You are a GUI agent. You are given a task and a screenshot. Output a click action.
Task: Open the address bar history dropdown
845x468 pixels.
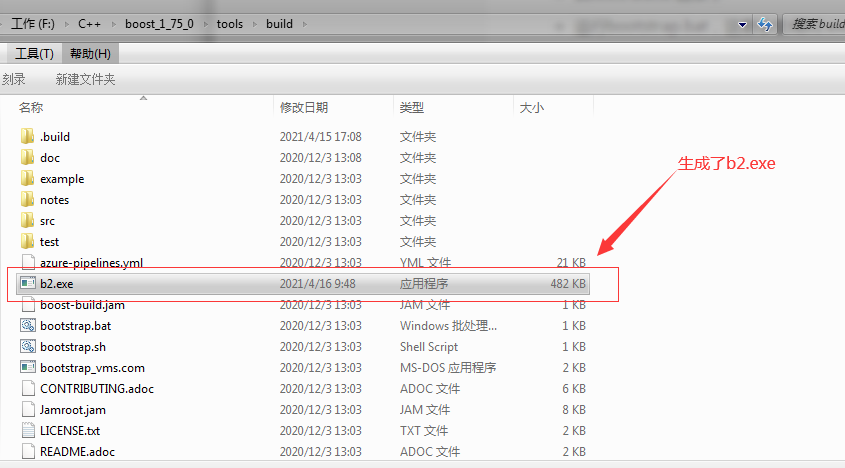point(743,24)
